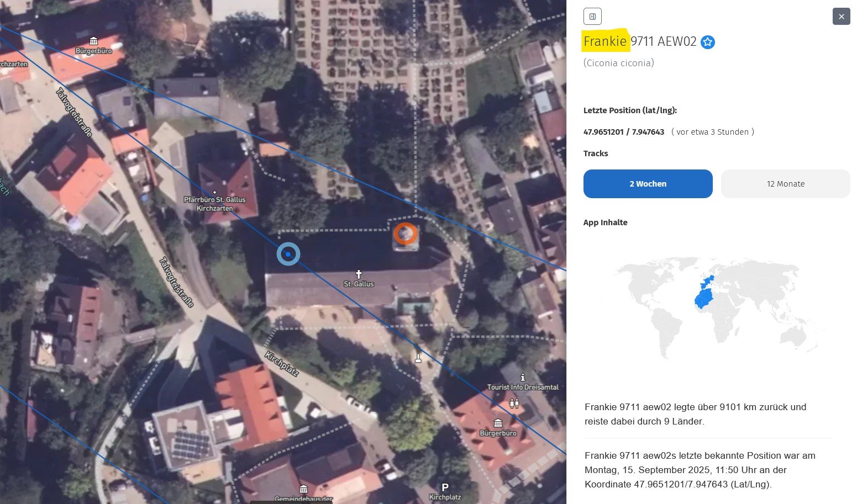This screenshot has width=857, height=504.
Task: Switch to the 2 Wochen track
Action: point(648,184)
